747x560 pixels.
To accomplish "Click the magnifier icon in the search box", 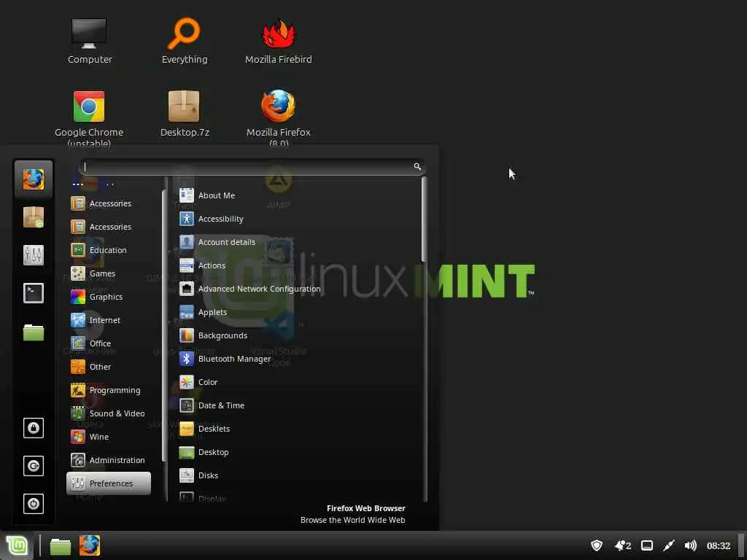I will click(x=417, y=167).
